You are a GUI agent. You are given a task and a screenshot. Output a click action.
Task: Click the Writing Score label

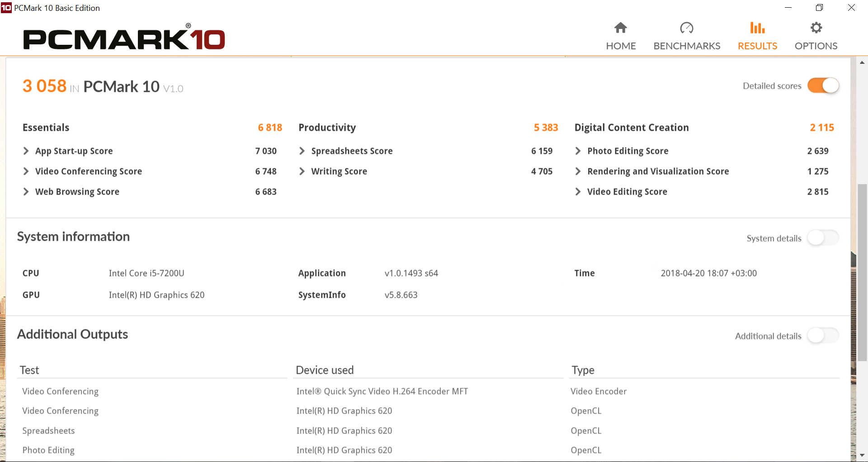click(x=339, y=171)
